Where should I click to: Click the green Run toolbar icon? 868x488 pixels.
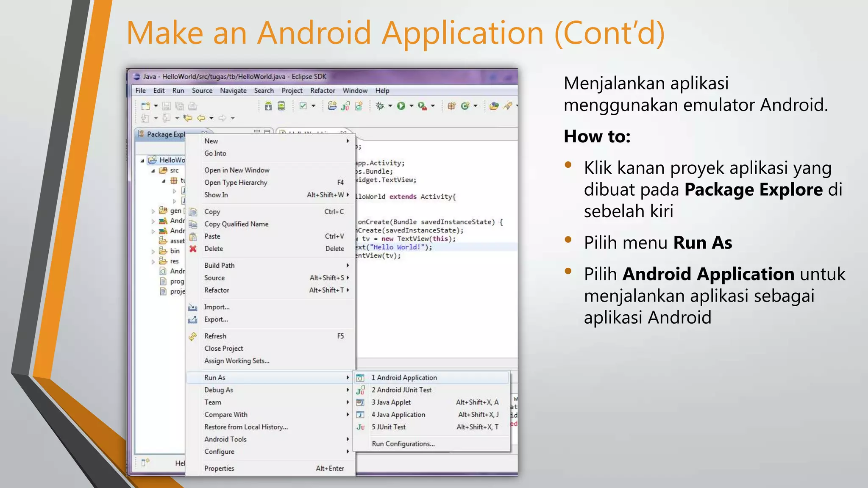(x=401, y=106)
